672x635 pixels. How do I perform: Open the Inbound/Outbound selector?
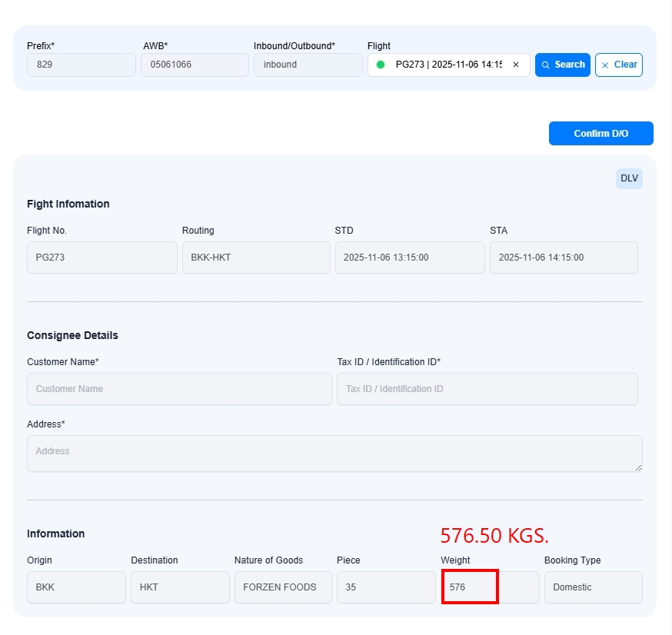point(308,65)
